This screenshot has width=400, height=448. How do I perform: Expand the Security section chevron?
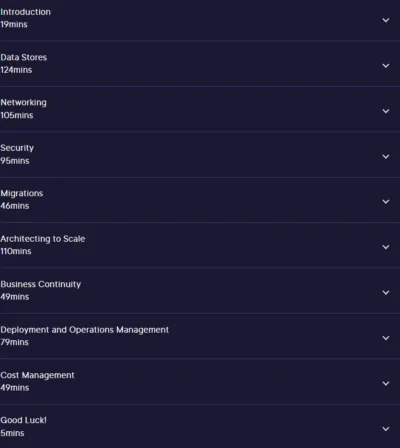point(386,156)
